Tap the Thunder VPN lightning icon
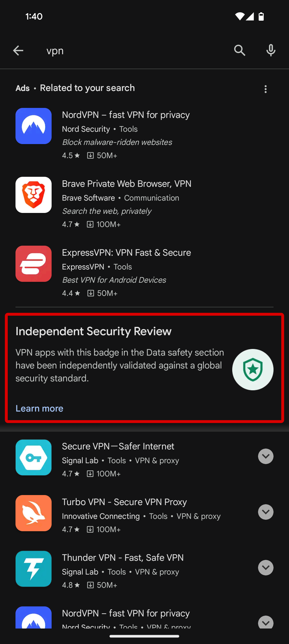289x644 pixels. tap(34, 569)
